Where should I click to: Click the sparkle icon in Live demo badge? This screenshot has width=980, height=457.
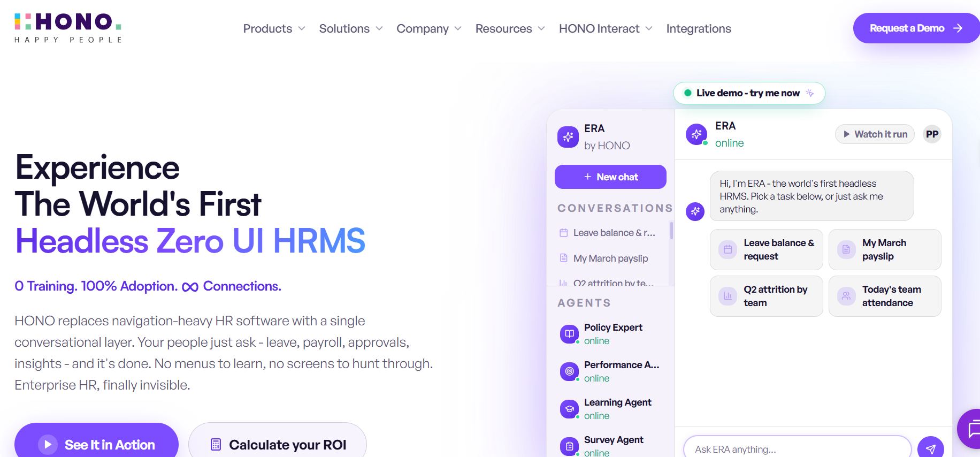point(810,93)
